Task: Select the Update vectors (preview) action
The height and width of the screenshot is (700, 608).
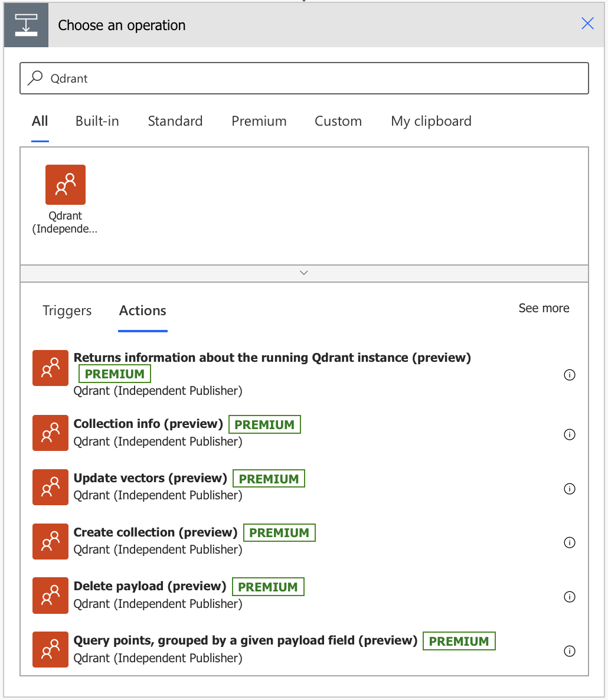Action: pyautogui.click(x=150, y=478)
